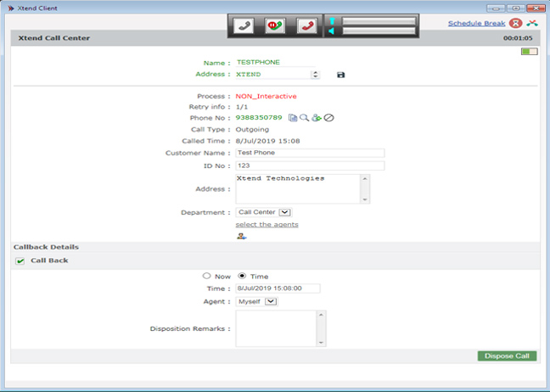The width and height of the screenshot is (550, 392).
Task: Click the agent transfer user icon
Action: tap(241, 237)
